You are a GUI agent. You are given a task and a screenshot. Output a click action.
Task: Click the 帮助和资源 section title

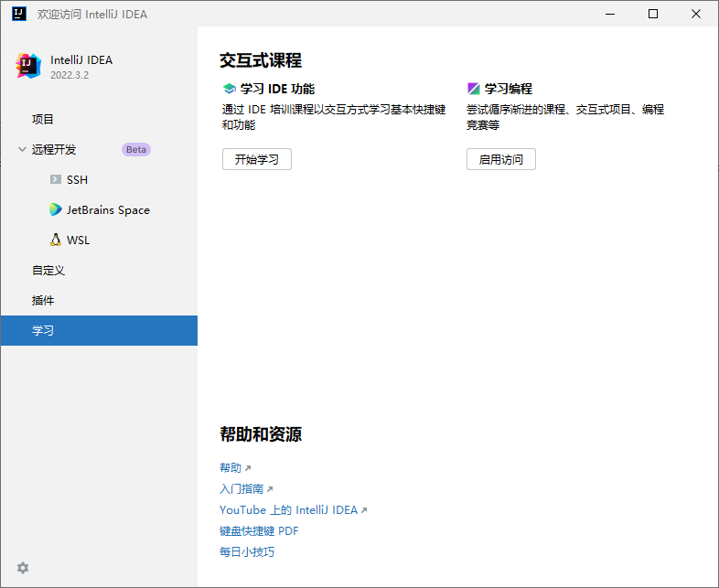coord(261,434)
